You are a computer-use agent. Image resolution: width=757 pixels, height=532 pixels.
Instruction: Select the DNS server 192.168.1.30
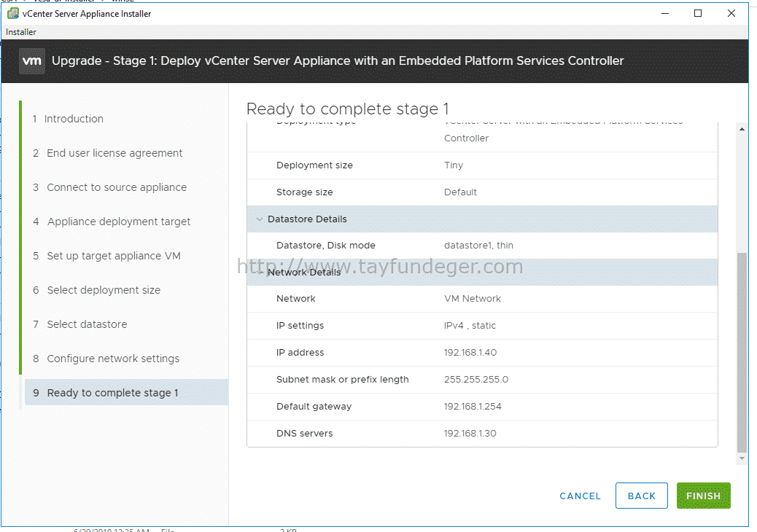[x=470, y=433]
